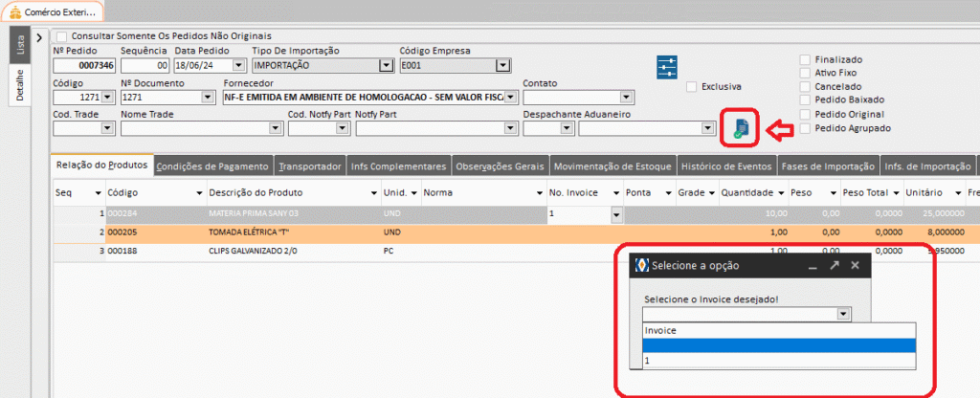Enable the Pedido Original checkbox

[805, 115]
